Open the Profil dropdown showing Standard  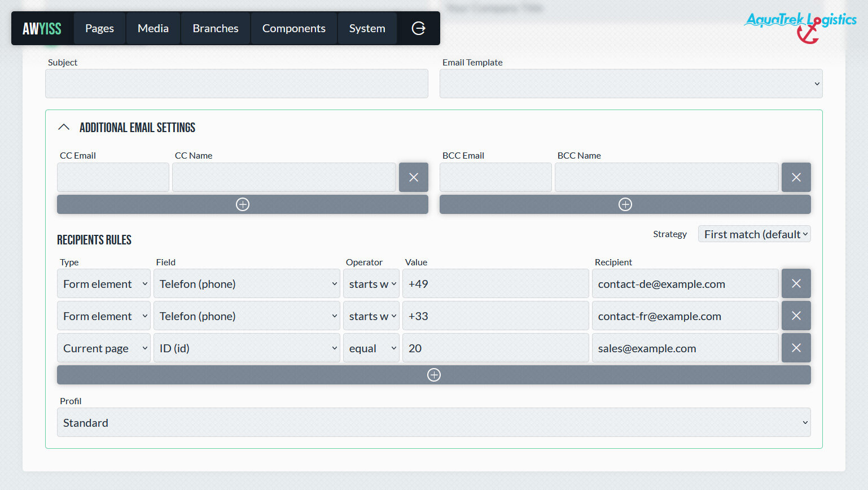coord(433,422)
